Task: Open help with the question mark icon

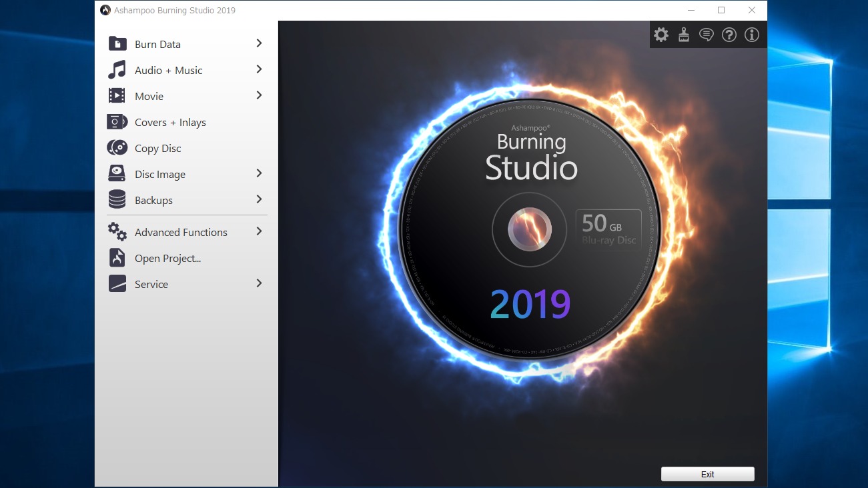Action: 729,35
